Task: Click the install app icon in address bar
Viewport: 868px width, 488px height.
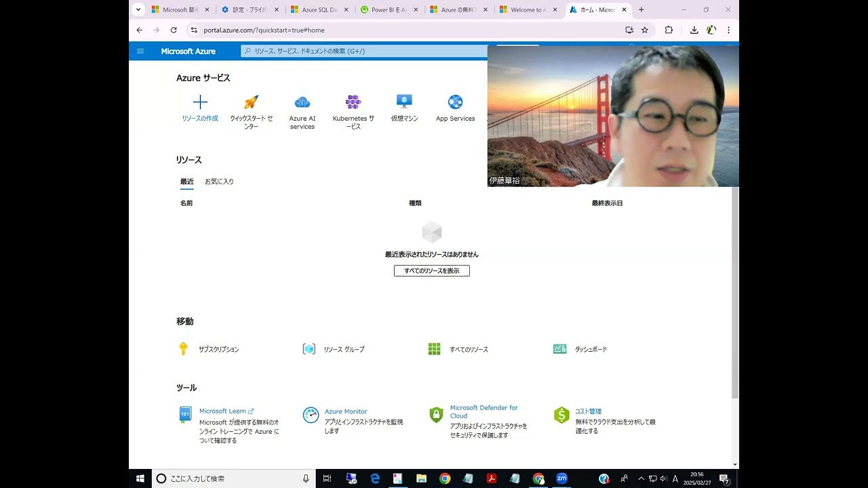Action: click(x=629, y=30)
